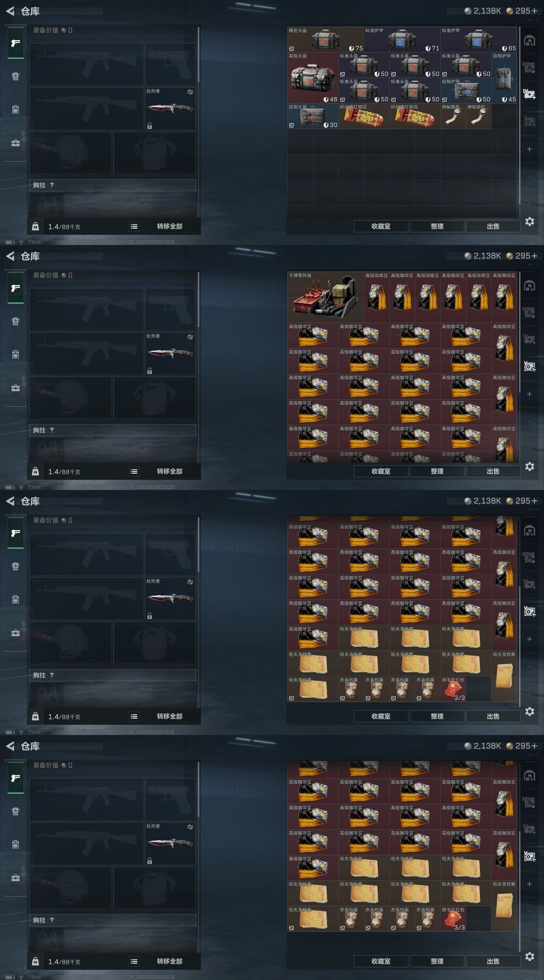Viewport: 544px width, 980px height.
Task: Click the stash scrollbar beside the 自制护甲 45 pack
Action: 519,115
